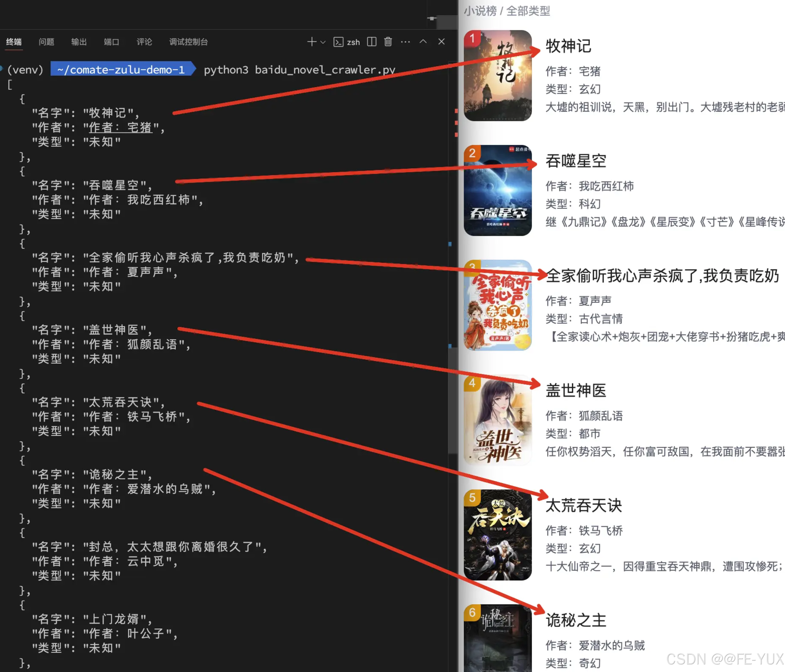This screenshot has width=785, height=672.
Task: Open the 端口 tab
Action: point(111,42)
